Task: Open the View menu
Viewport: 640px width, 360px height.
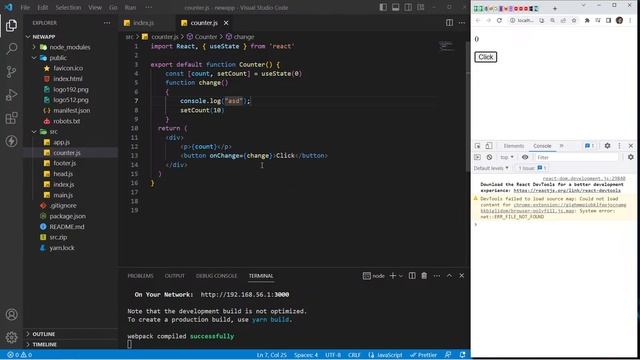Action: [x=95, y=7]
